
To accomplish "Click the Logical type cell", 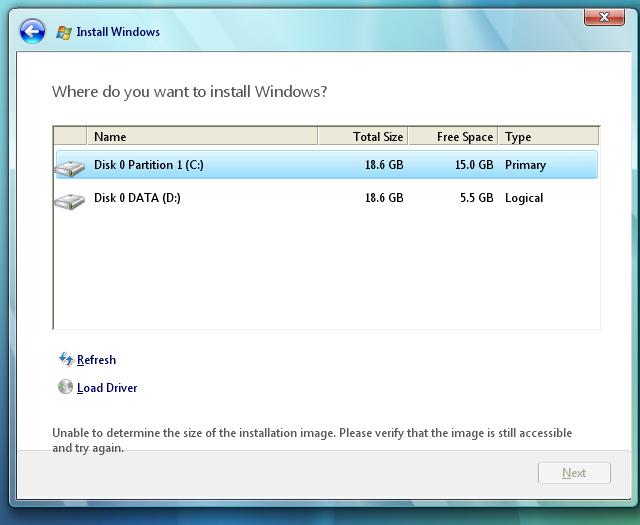I will (x=524, y=198).
